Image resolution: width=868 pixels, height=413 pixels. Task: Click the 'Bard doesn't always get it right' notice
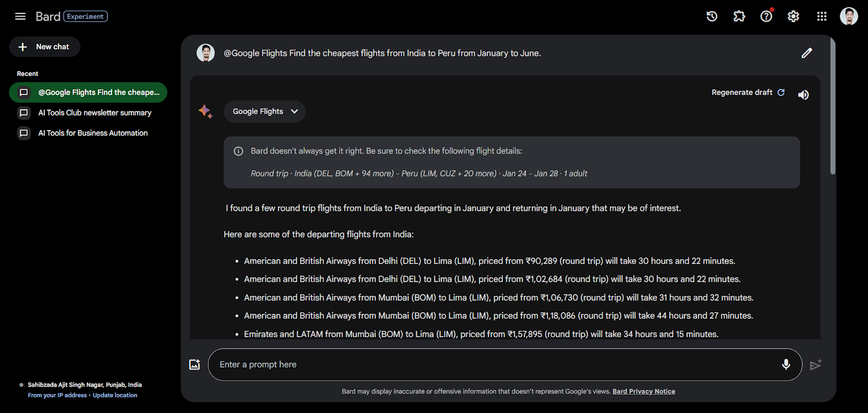coord(386,151)
